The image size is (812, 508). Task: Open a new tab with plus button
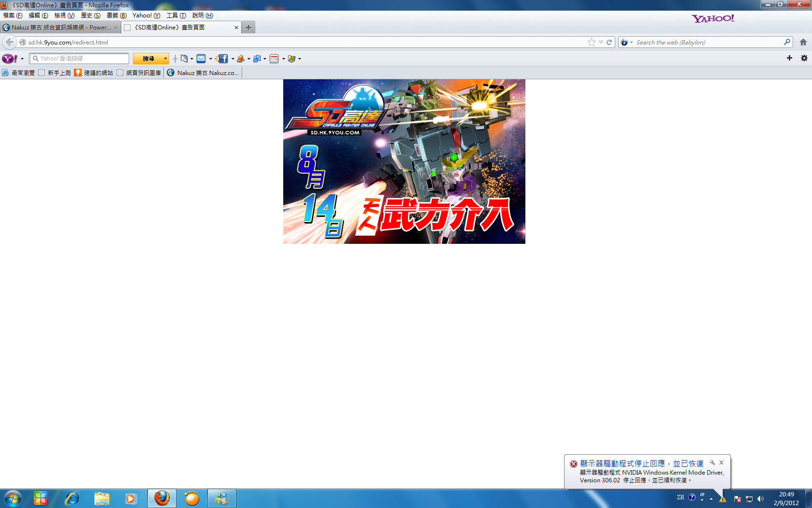click(x=248, y=28)
